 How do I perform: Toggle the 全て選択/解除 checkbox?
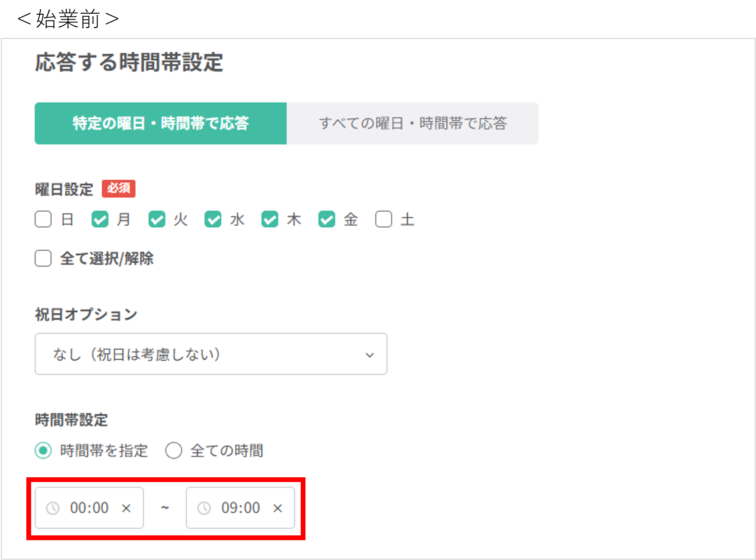point(43,258)
